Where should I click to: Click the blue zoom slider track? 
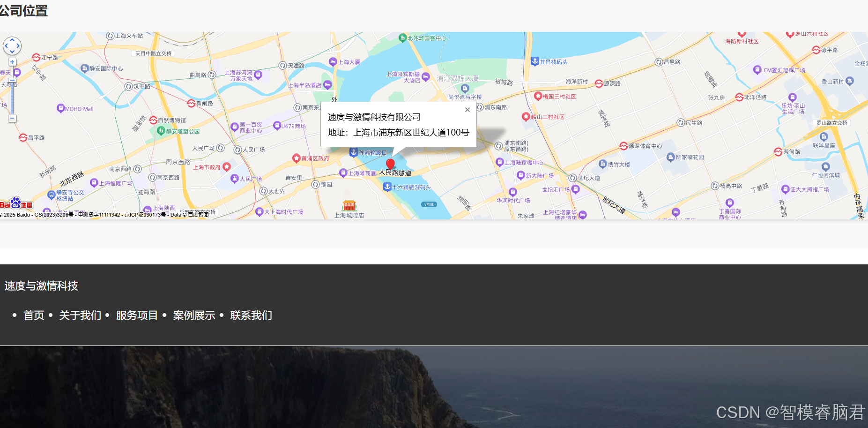pos(12,98)
